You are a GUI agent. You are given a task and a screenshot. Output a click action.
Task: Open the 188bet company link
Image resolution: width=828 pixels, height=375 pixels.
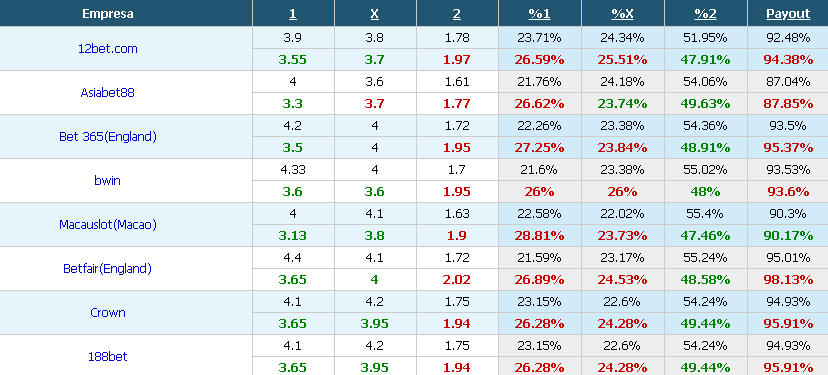tap(107, 357)
